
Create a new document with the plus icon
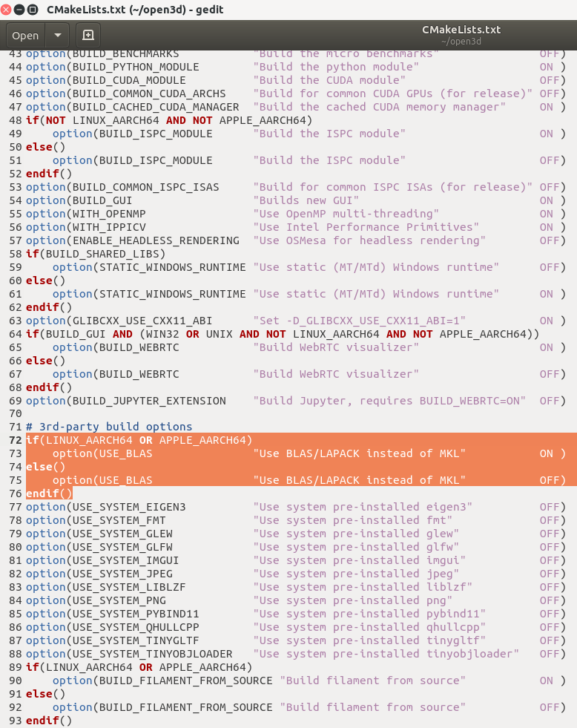click(x=88, y=36)
